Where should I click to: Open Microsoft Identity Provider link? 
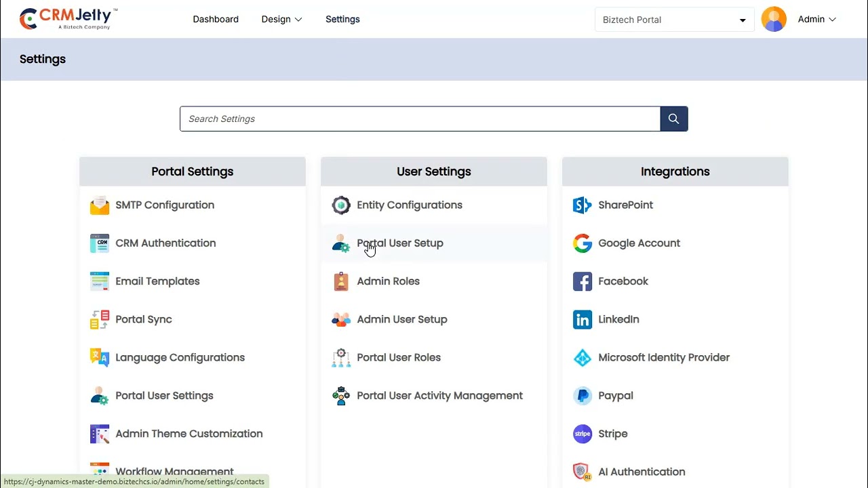pos(663,358)
